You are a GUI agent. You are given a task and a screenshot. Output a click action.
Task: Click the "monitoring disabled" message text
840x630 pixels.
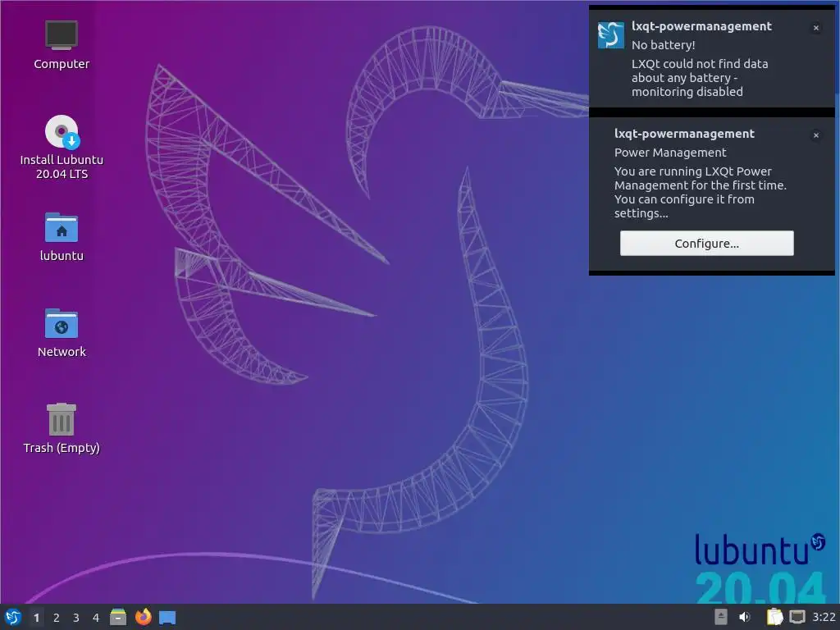687,92
